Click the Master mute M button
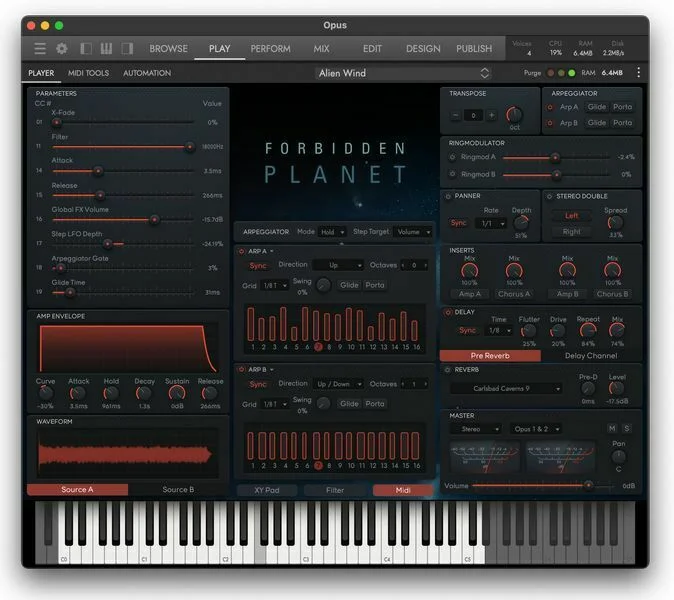674x600 pixels. [x=612, y=428]
